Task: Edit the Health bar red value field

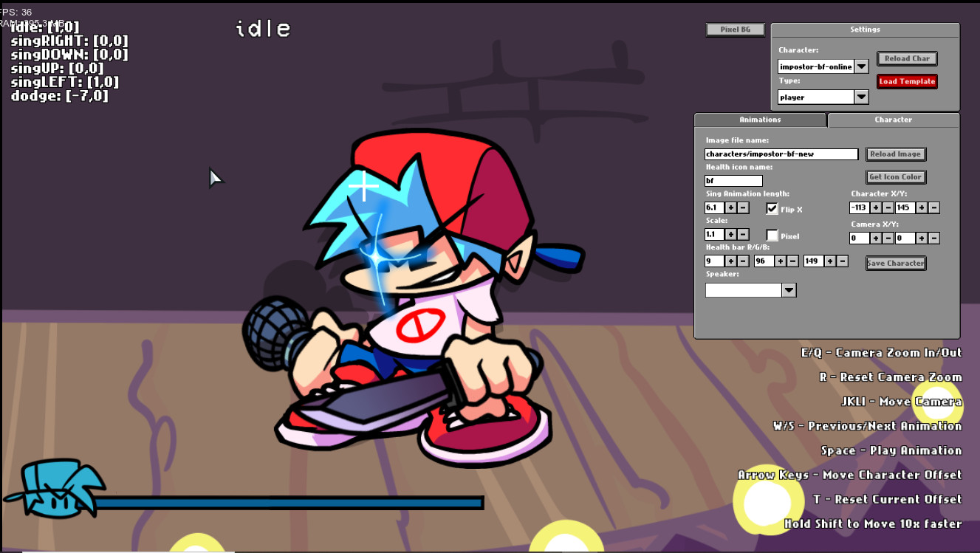Action: tap(715, 261)
